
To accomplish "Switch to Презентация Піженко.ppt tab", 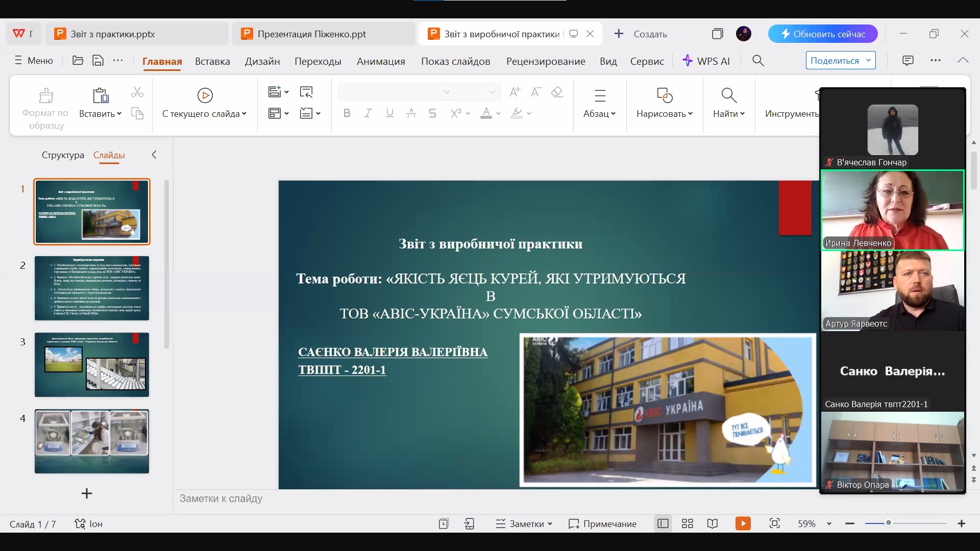I will pos(311,34).
